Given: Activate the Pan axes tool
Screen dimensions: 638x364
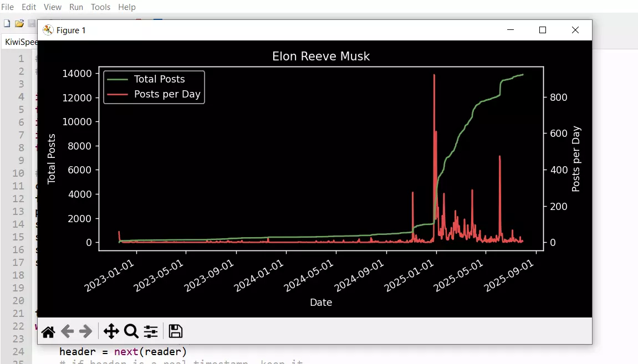Looking at the screenshot, I should coord(111,331).
